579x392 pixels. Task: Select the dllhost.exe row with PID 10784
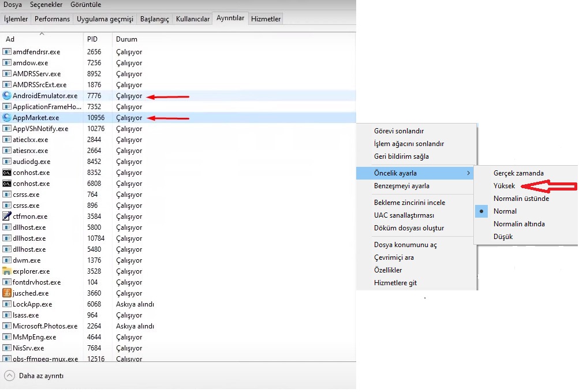click(178, 238)
